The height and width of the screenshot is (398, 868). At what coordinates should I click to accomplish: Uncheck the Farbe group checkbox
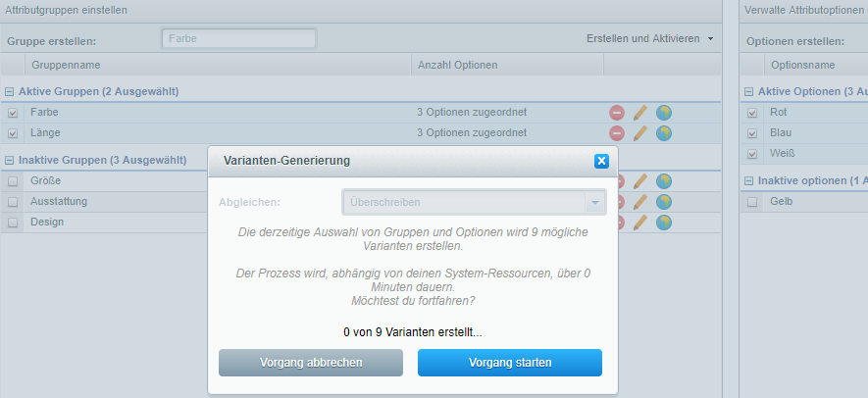13,113
